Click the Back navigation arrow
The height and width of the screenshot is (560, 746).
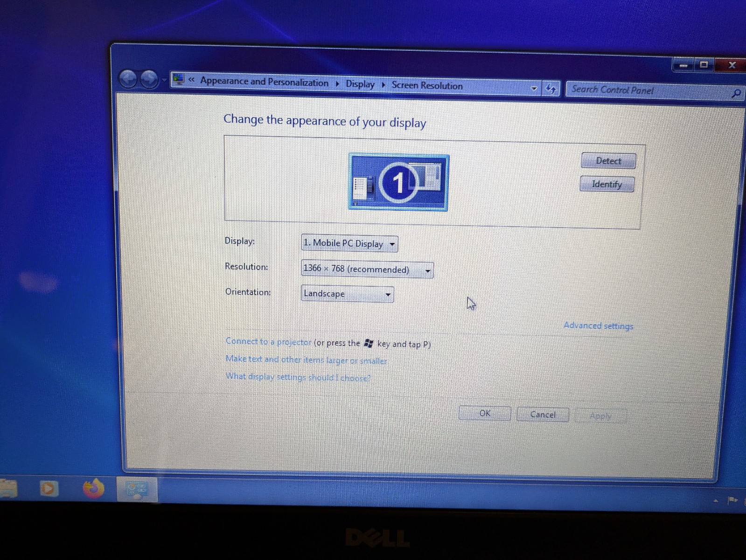128,79
